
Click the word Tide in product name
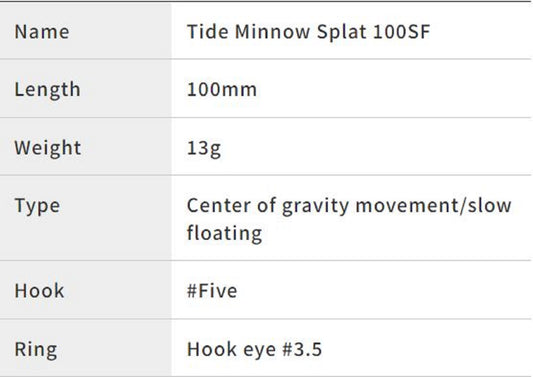pos(208,32)
